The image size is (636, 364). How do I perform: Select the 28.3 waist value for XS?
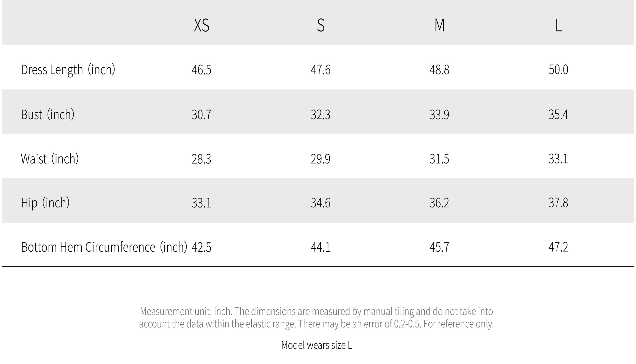click(201, 159)
